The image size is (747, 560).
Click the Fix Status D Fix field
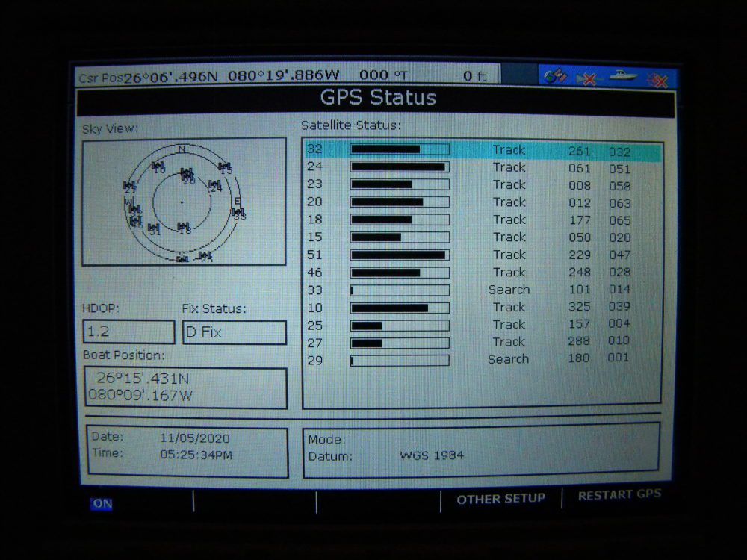click(234, 332)
